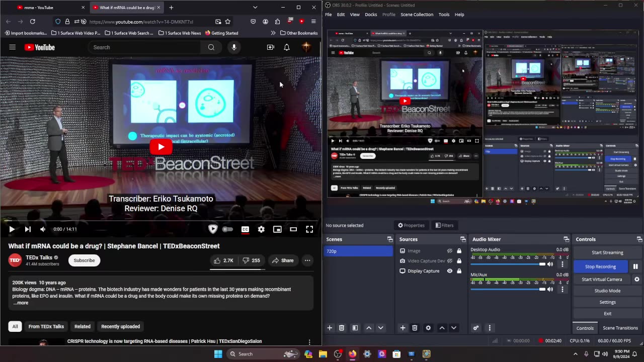Select the Related filter chip
The height and width of the screenshot is (362, 644).
83,326
